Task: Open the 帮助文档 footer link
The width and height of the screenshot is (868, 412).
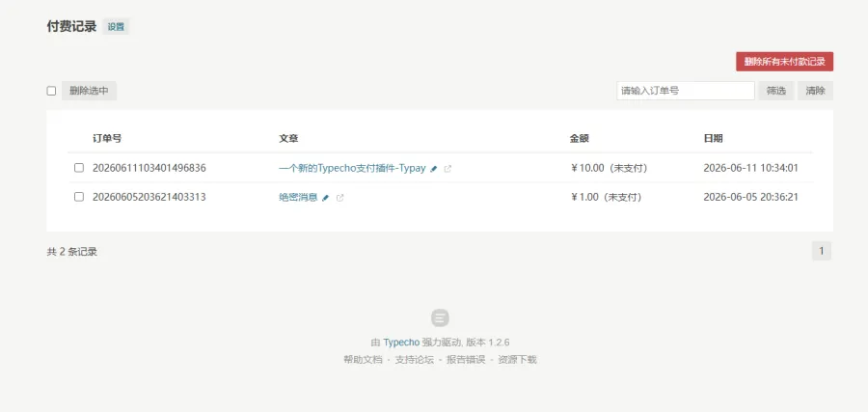Action: coord(363,359)
